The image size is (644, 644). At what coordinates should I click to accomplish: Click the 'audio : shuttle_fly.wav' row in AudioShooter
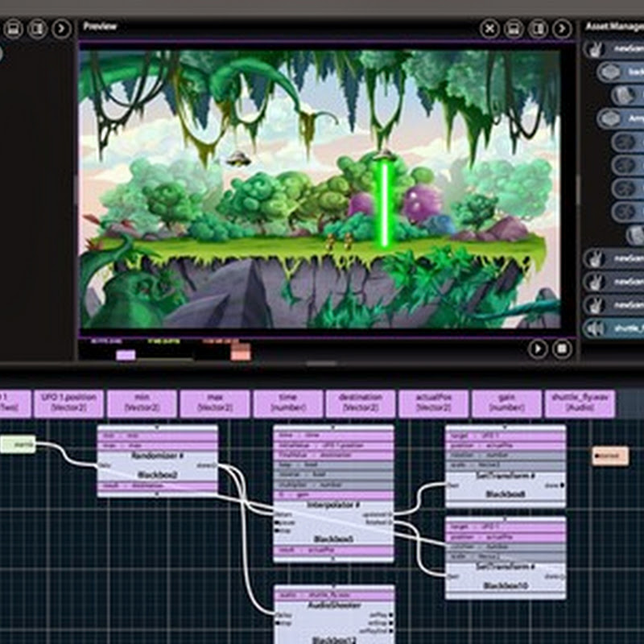click(334, 596)
